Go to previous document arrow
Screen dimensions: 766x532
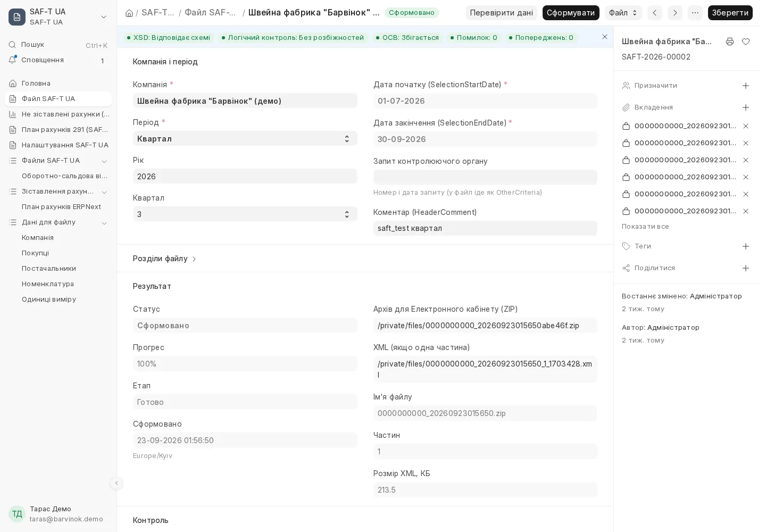click(x=655, y=13)
